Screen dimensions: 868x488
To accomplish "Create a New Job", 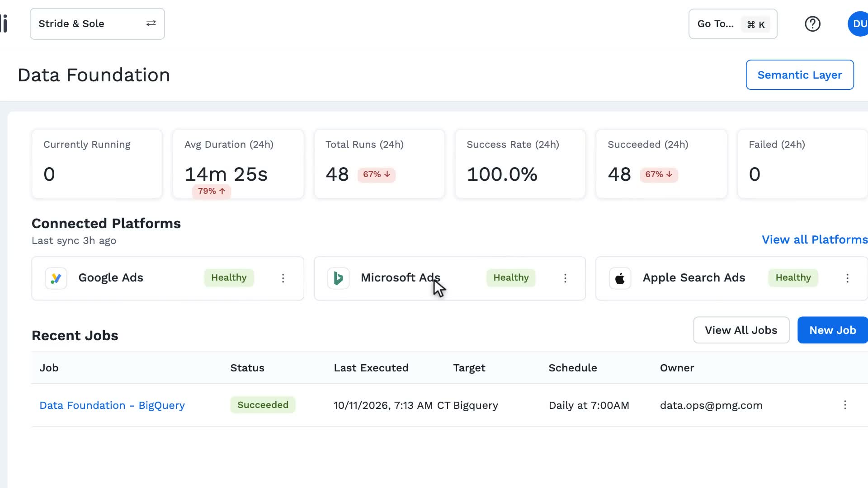I will (x=833, y=330).
